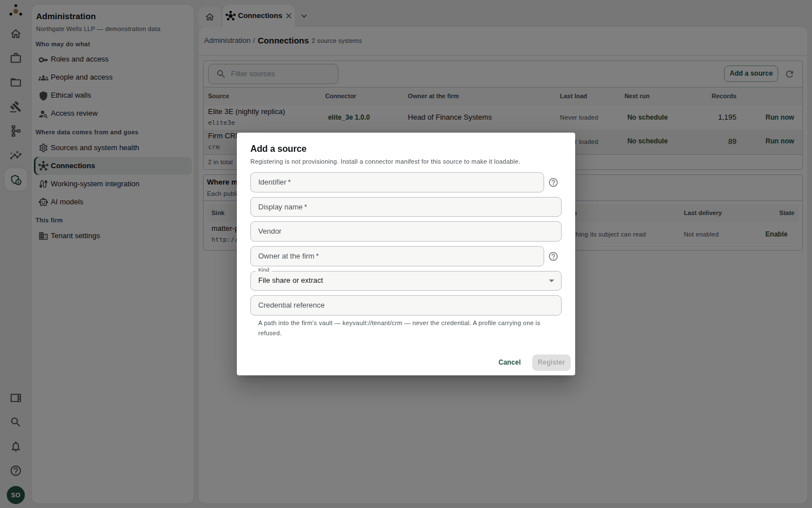
Task: Open the analytics chart icon in left rail
Action: coord(16,155)
